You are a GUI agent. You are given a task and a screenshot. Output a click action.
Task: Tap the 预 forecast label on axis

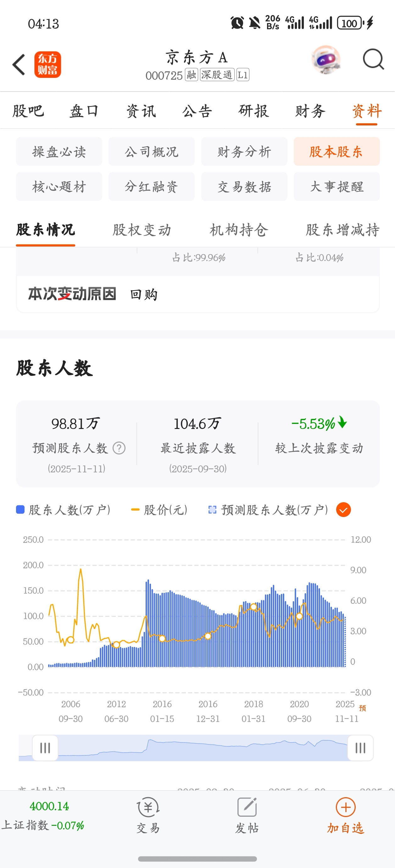(362, 708)
